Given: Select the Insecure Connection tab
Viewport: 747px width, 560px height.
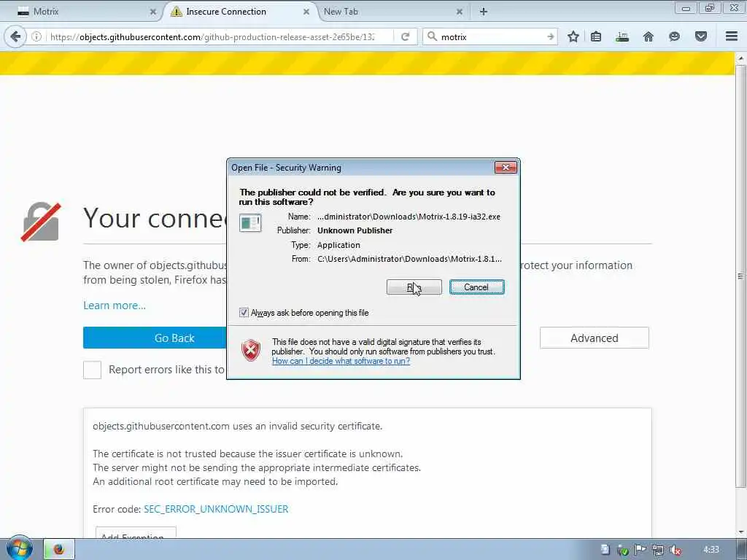Looking at the screenshot, I should click(x=241, y=12).
